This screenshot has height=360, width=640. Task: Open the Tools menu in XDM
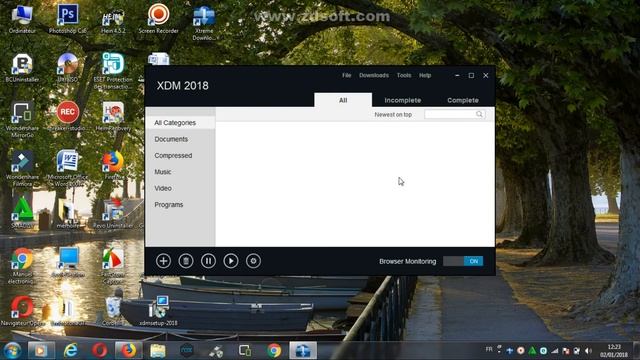[x=404, y=75]
